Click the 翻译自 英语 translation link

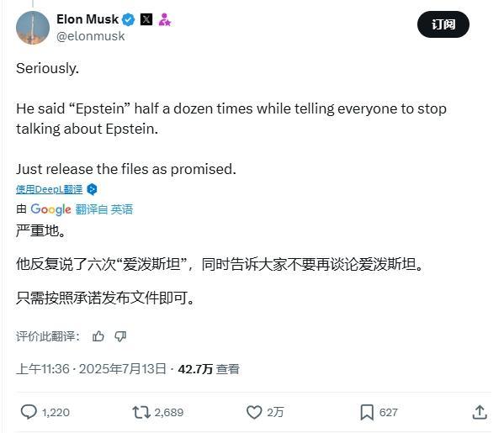[104, 209]
